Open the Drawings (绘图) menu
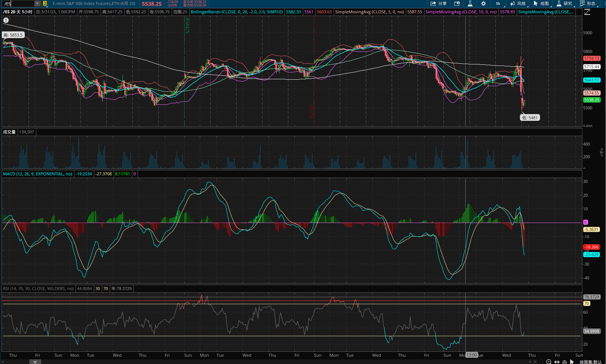 point(541,3)
